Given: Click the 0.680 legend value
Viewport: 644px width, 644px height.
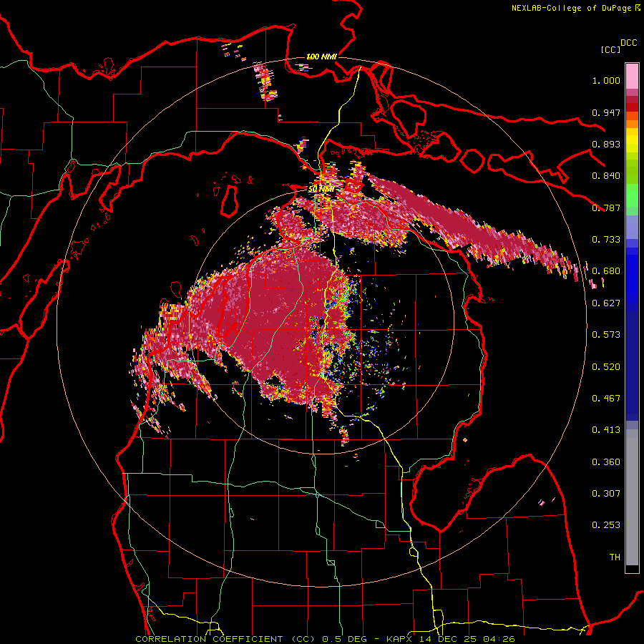Looking at the screenshot, I should (606, 271).
